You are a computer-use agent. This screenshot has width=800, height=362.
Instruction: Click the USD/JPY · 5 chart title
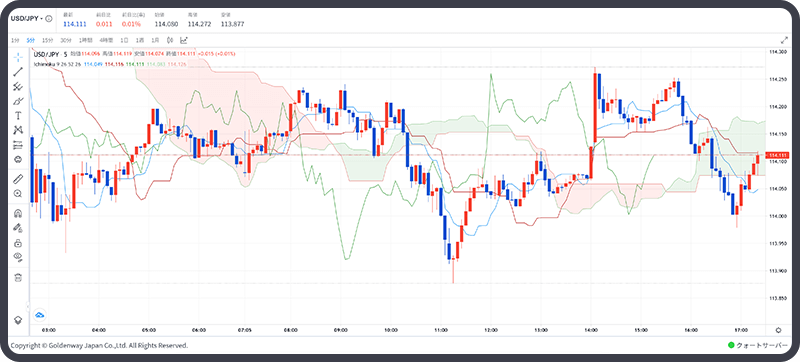51,54
